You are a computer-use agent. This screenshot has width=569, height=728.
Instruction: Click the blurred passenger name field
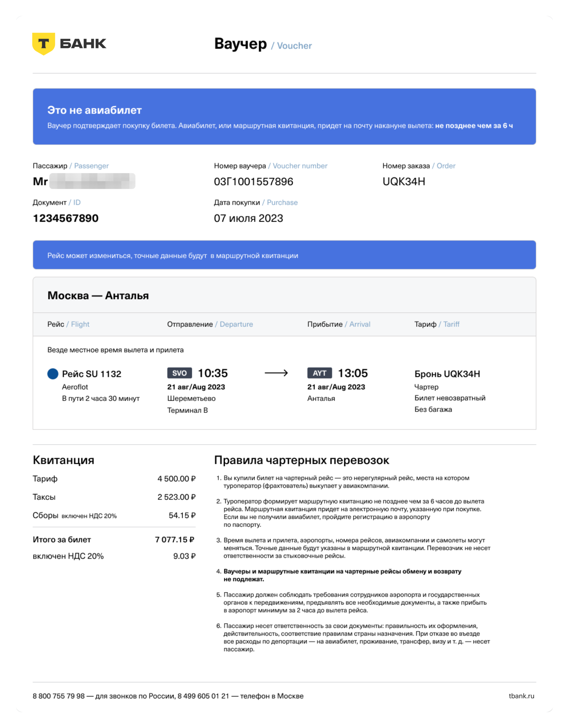(92, 181)
